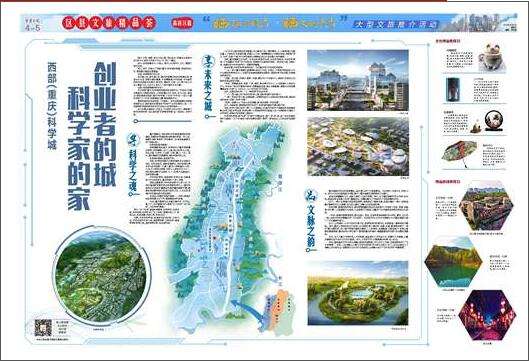Open the white-domed campus aerial photo
The image size is (529, 361).
[358, 147]
